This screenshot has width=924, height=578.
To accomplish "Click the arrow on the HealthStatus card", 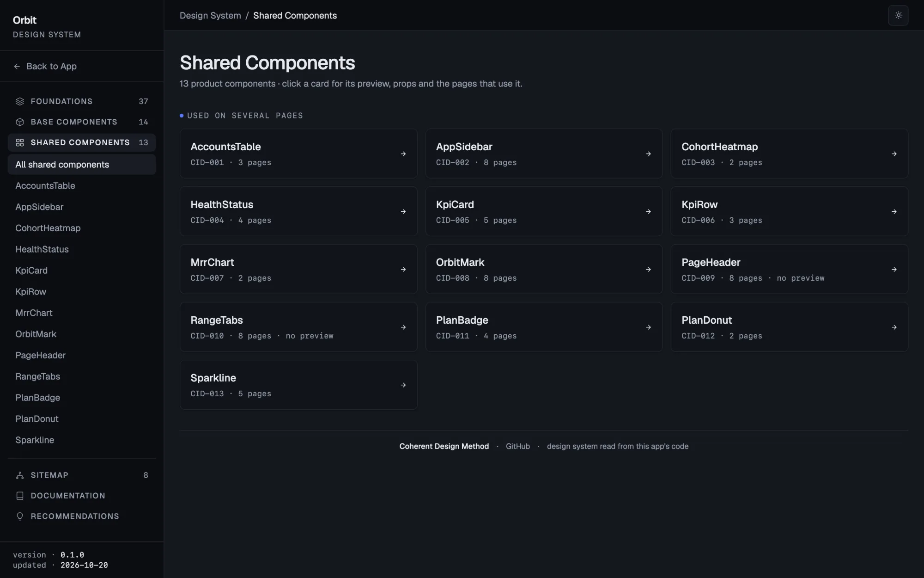I will coord(403,212).
